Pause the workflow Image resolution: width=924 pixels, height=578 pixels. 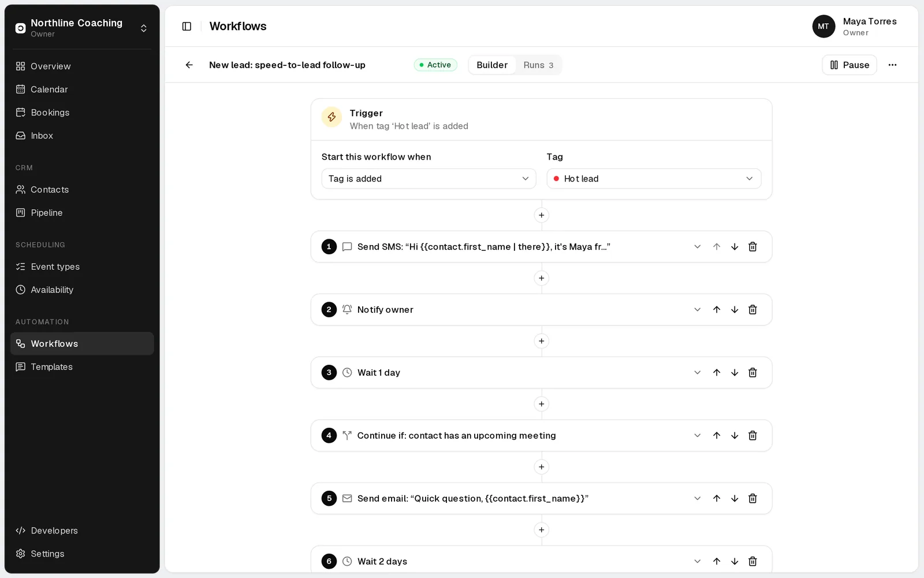click(849, 65)
